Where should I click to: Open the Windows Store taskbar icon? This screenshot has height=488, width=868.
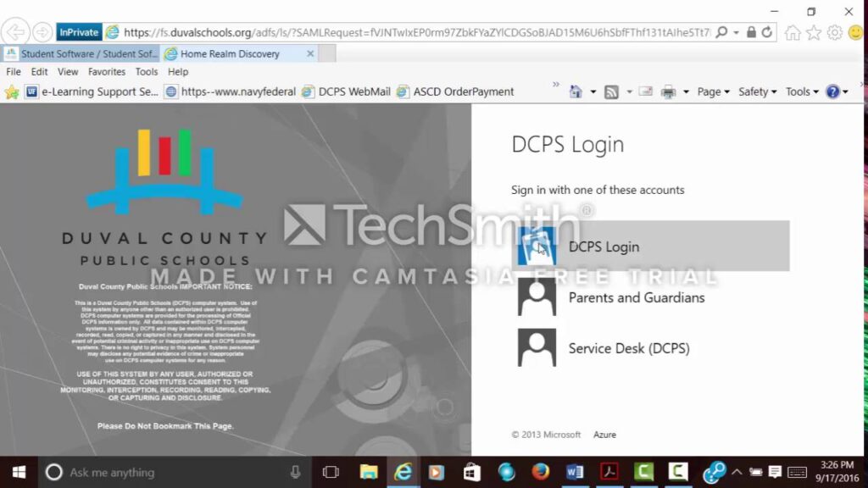(471, 473)
